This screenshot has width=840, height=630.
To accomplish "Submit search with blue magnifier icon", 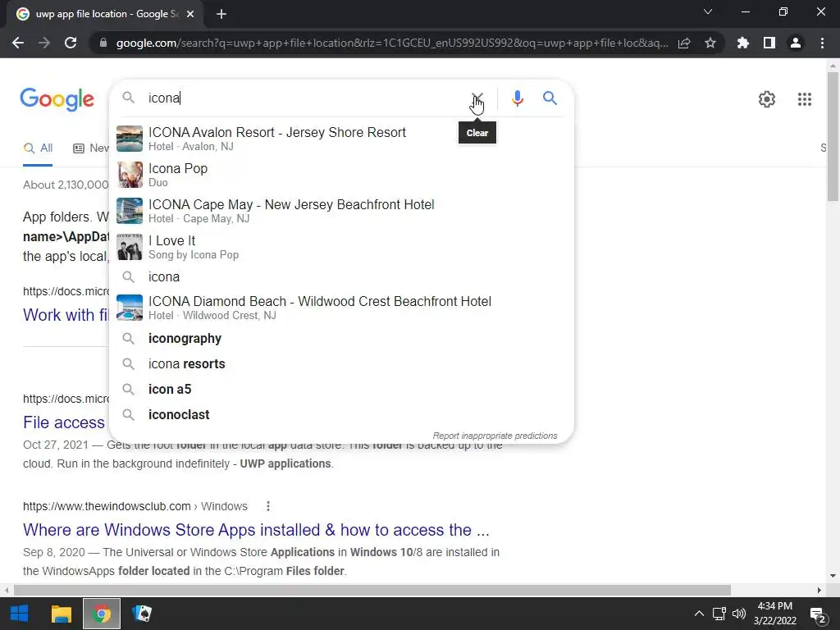I will tap(550, 98).
